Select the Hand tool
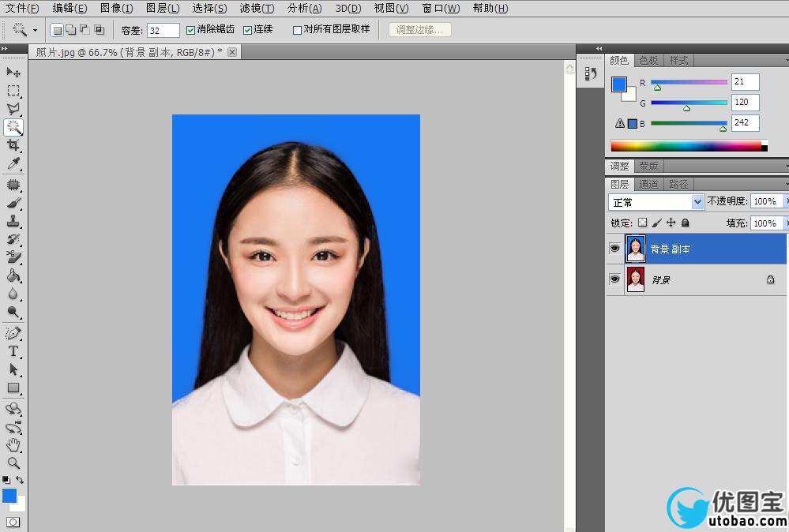The width and height of the screenshot is (789, 532). 13,445
